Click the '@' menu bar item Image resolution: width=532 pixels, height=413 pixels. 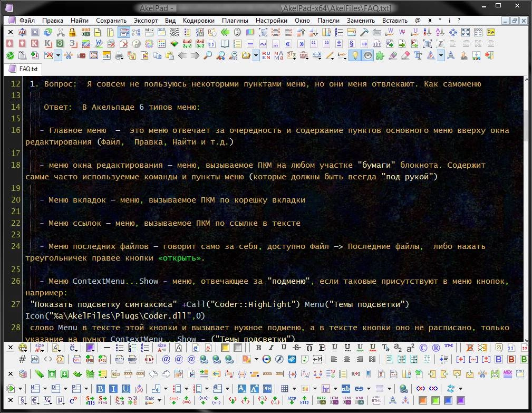[x=418, y=21]
